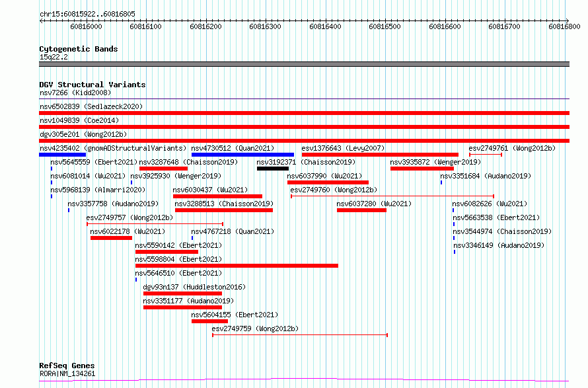Click the red bar under nsv6030437 (Wu2021)
Viewport: 588px width, 388px height.
tap(217, 196)
